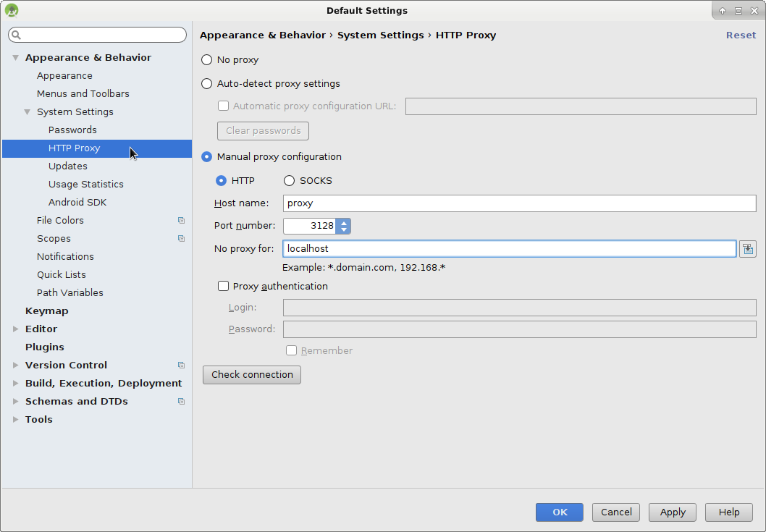Expand the Editor section

click(x=15, y=329)
